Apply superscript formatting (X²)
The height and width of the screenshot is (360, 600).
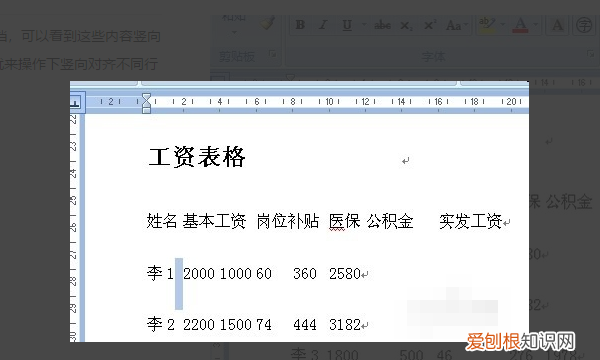(430, 25)
